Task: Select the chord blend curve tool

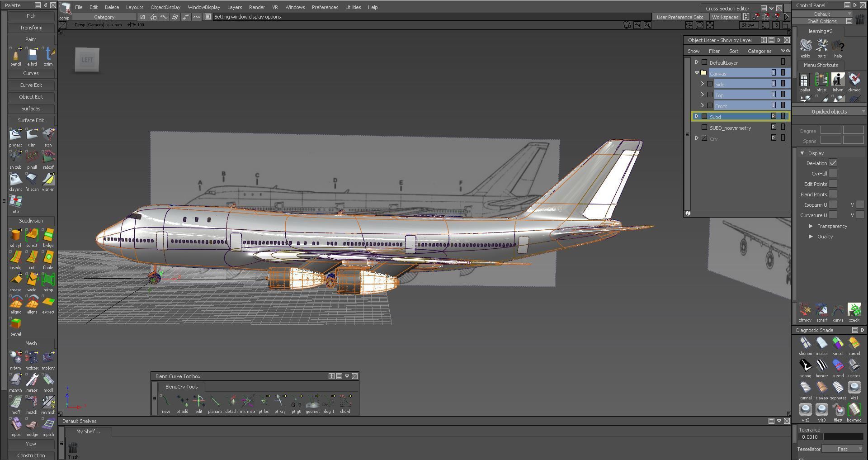Action: click(x=345, y=401)
